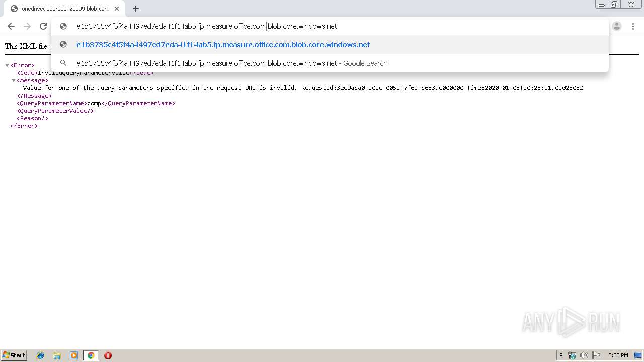644x362 pixels.
Task: Click the magnifier icon of search suggestion
Action: (x=63, y=63)
